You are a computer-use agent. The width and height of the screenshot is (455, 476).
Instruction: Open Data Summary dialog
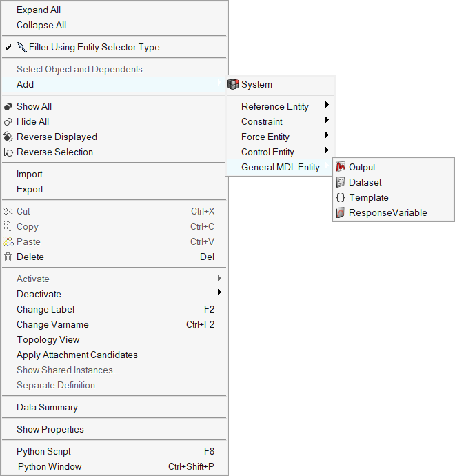pyautogui.click(x=50, y=407)
